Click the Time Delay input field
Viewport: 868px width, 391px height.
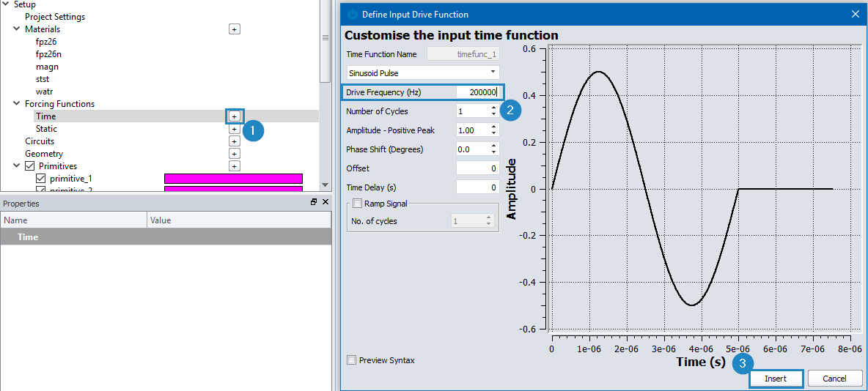pos(478,187)
